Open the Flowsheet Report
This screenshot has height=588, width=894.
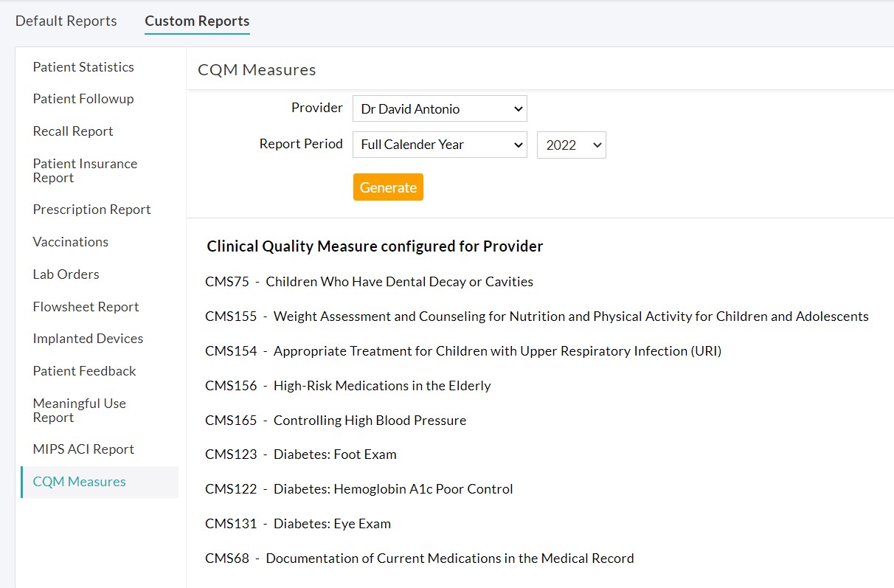point(86,306)
